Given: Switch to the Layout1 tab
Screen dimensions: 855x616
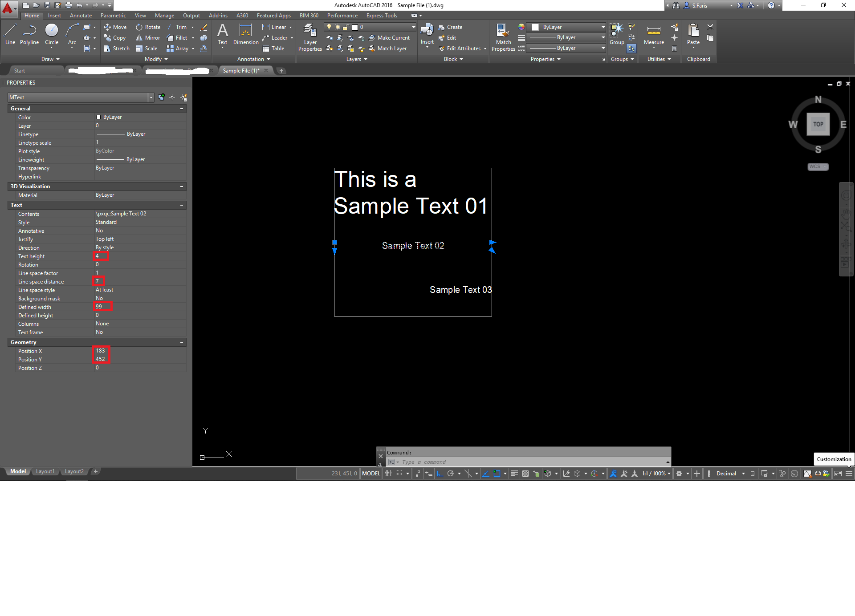Looking at the screenshot, I should [45, 471].
